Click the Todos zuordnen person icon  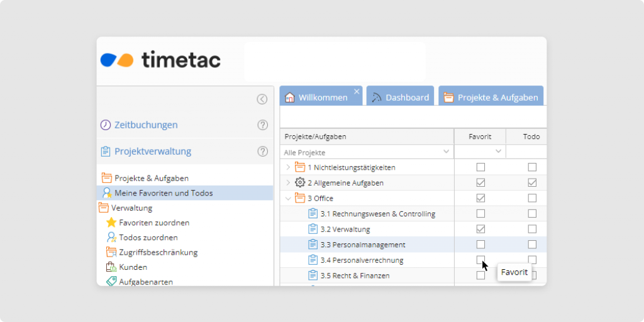111,238
